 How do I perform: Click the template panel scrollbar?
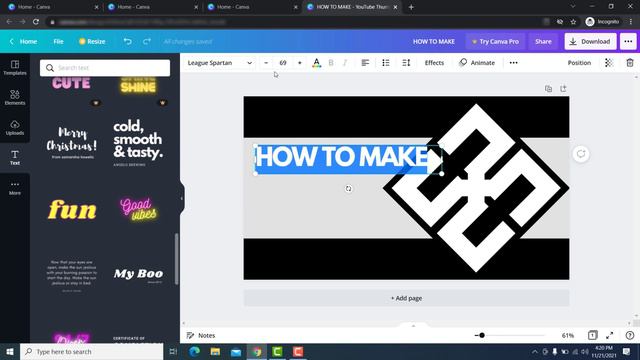click(176, 259)
